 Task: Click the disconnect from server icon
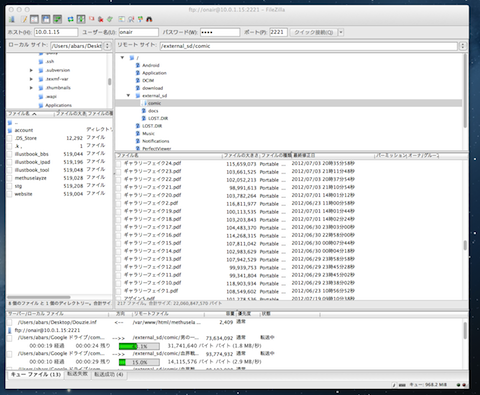pos(100,19)
